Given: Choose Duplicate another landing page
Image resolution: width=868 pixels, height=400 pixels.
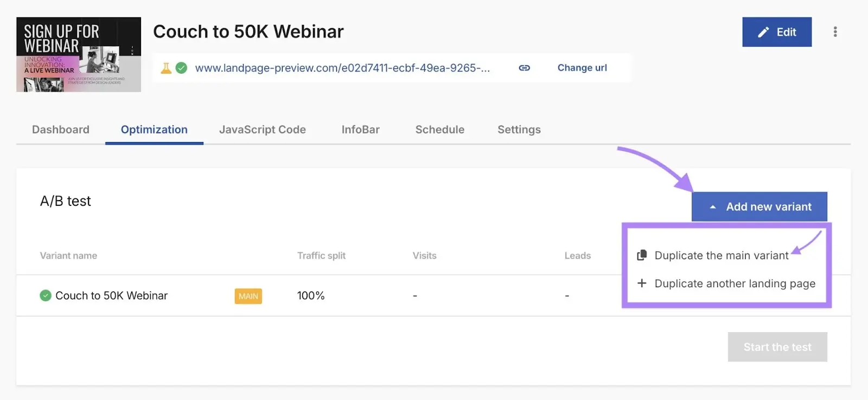Looking at the screenshot, I should (x=735, y=283).
